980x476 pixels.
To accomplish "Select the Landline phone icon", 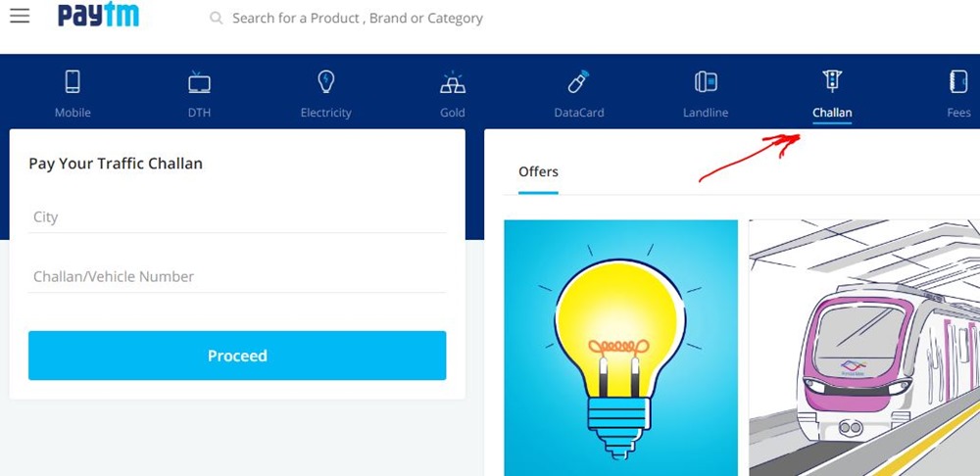I will (x=706, y=82).
